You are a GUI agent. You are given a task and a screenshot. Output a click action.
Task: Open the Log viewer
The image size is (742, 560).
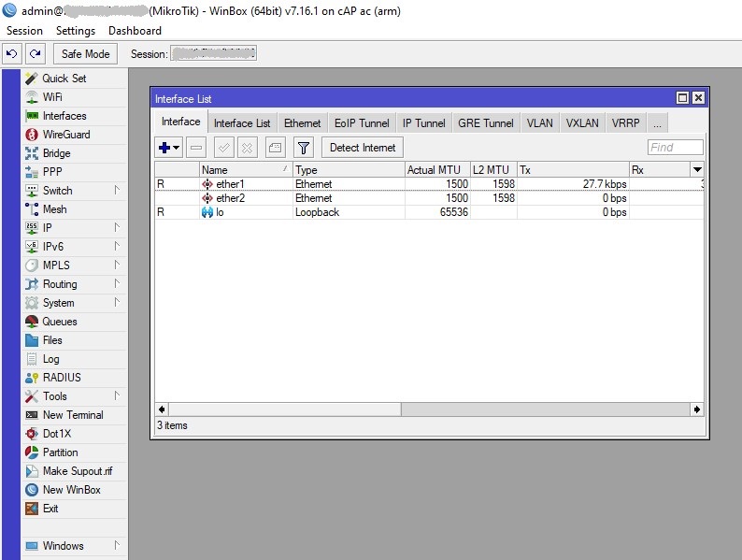[x=75, y=359]
